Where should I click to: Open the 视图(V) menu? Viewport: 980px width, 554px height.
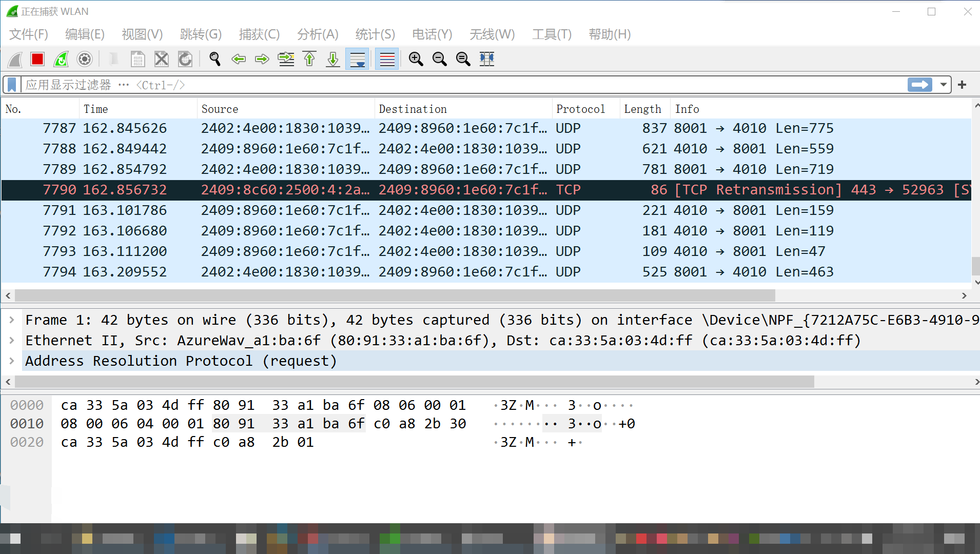pos(142,34)
